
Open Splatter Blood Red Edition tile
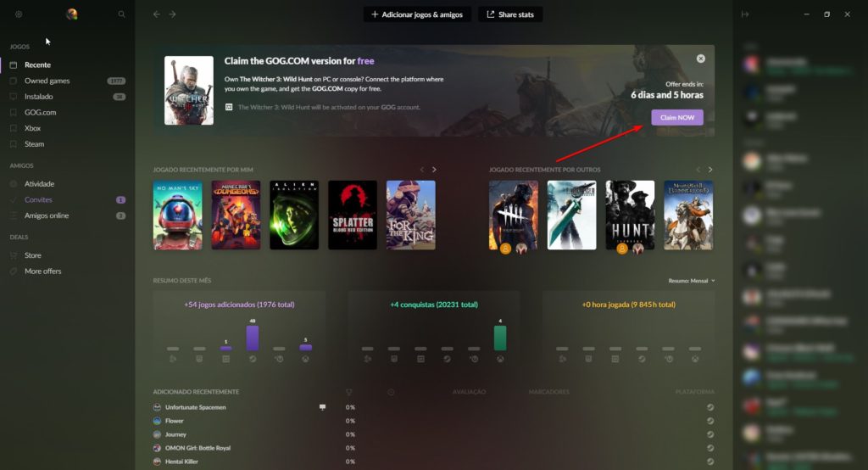coord(353,215)
